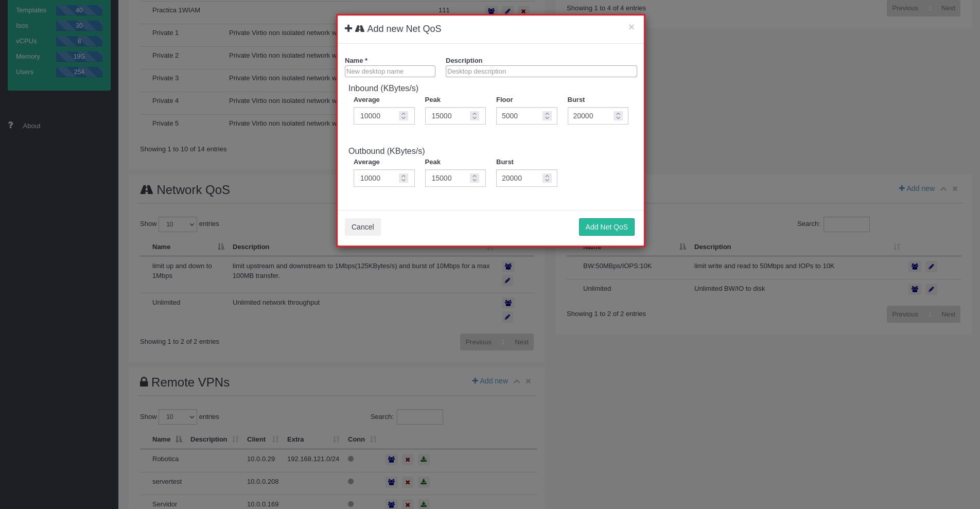Image resolution: width=980 pixels, height=509 pixels.
Task: Open Remote VPNs show entries dropdown
Action: pos(178,417)
